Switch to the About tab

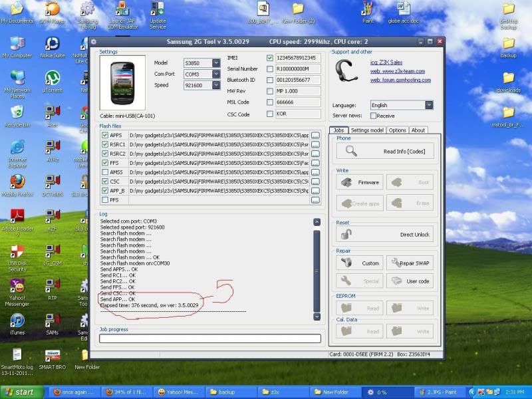click(x=418, y=130)
